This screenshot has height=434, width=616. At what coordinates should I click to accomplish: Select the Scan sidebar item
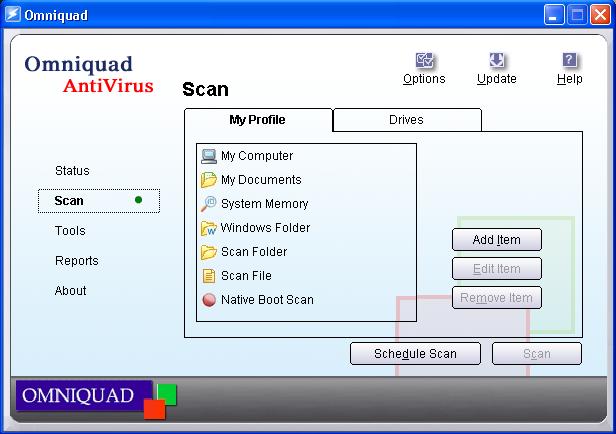tap(99, 201)
